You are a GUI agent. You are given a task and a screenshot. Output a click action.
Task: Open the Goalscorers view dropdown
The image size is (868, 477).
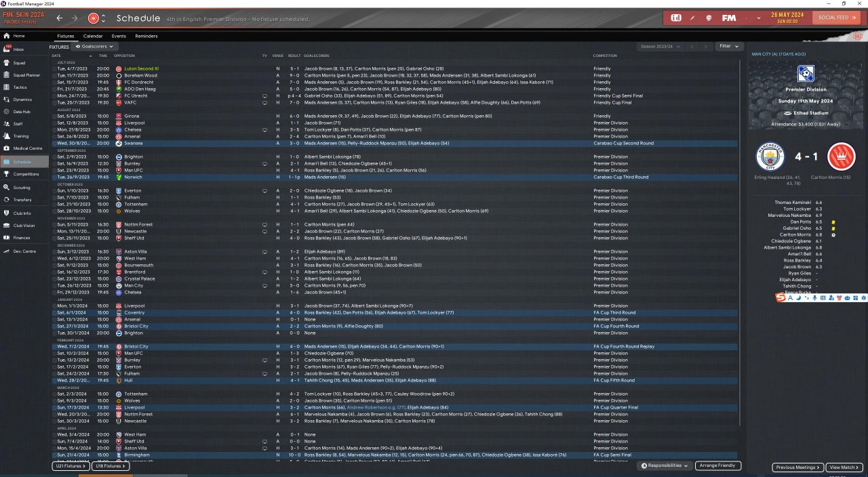point(94,47)
